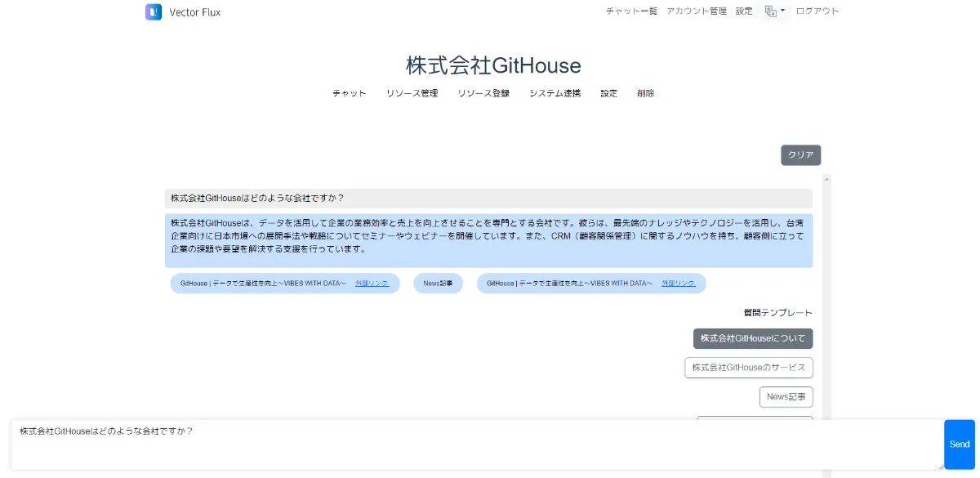980x478 pixels.
Task: Select the システム連携 tab
Action: [x=555, y=93]
